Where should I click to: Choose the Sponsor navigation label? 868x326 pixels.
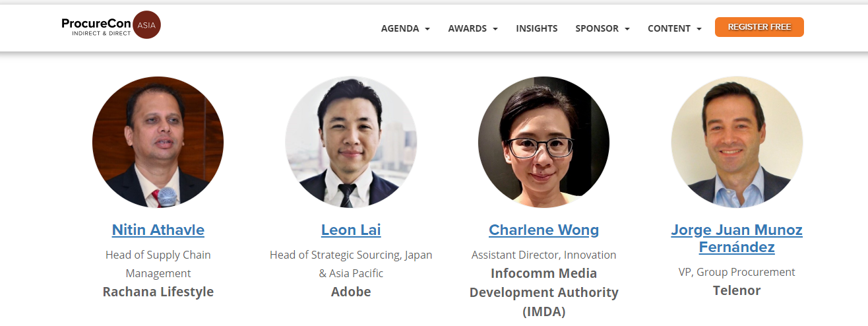[597, 28]
